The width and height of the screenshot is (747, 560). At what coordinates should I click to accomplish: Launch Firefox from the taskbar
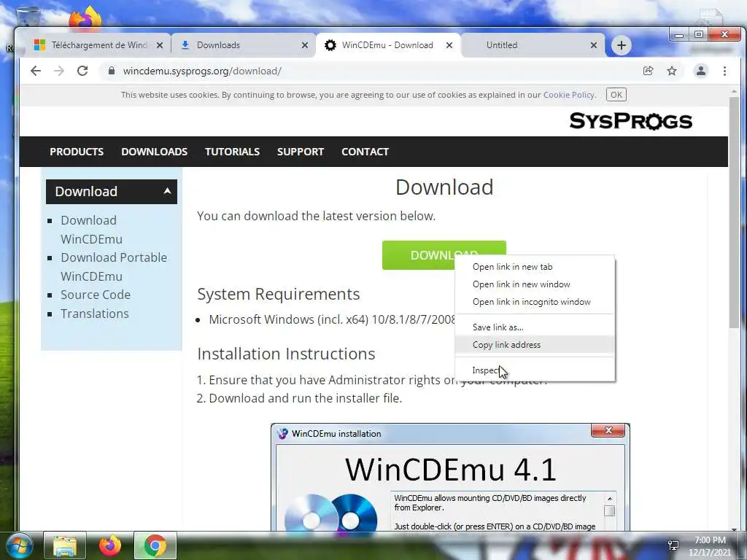(110, 545)
